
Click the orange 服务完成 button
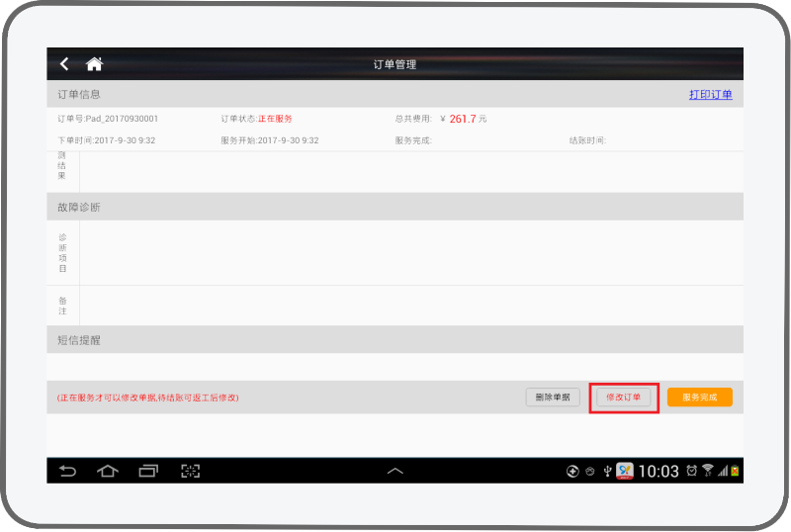(699, 397)
